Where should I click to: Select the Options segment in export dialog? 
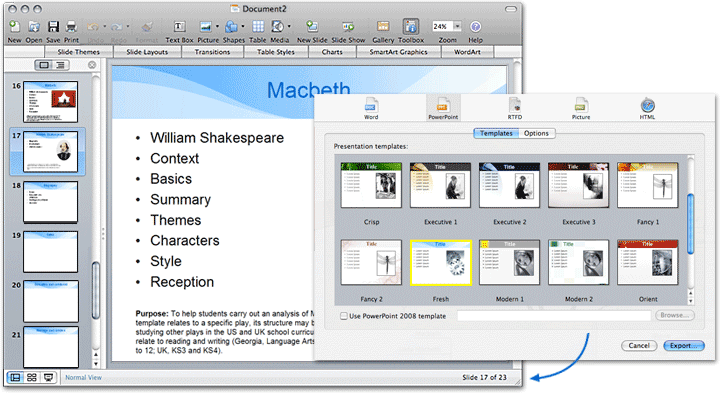pos(536,133)
